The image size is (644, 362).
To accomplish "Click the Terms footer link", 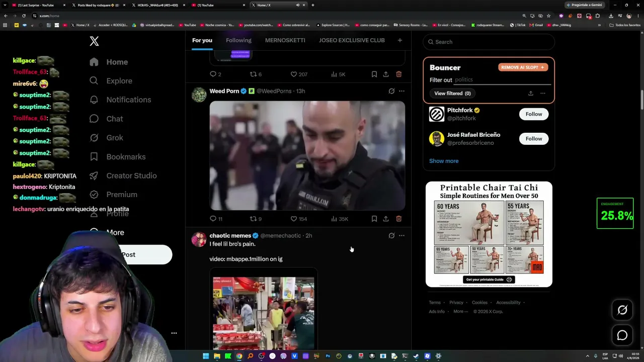I will point(435,303).
